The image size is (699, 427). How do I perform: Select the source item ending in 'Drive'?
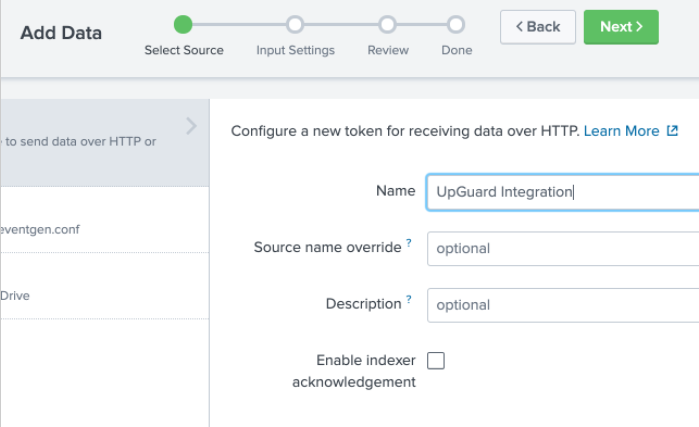[100, 296]
